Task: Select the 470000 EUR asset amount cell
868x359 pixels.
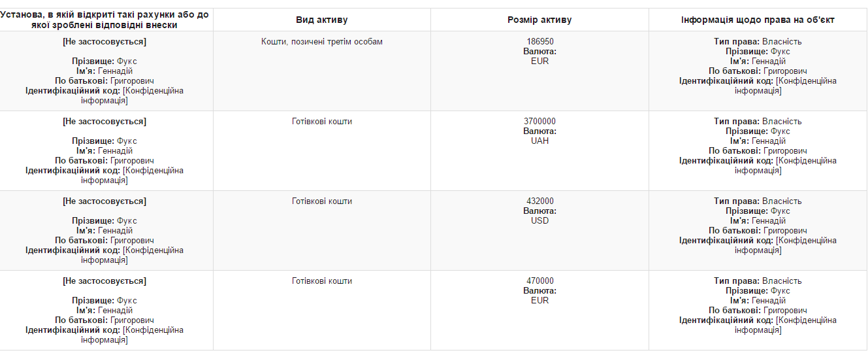Action: click(539, 290)
